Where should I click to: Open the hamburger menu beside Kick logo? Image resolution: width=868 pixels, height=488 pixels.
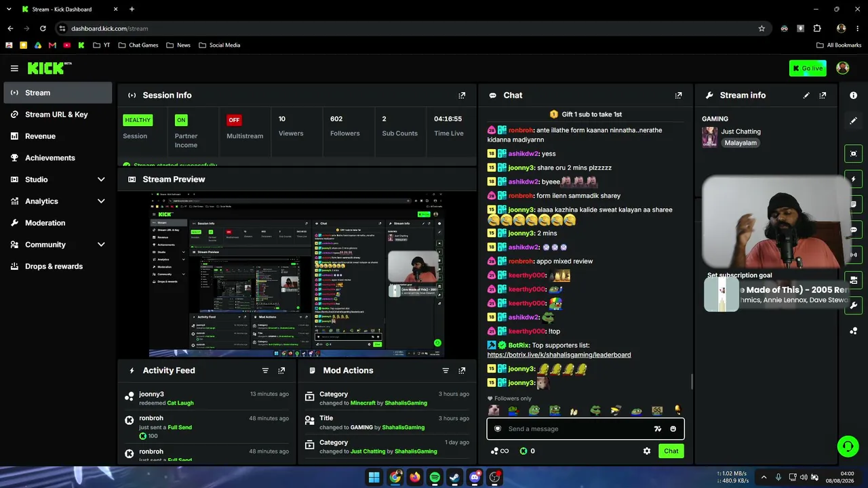14,68
